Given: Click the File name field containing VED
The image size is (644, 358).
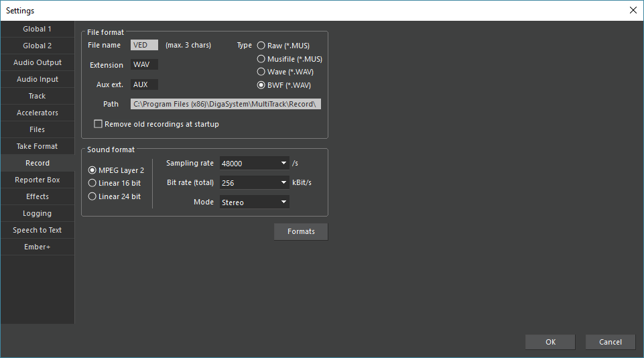Looking at the screenshot, I should (144, 46).
